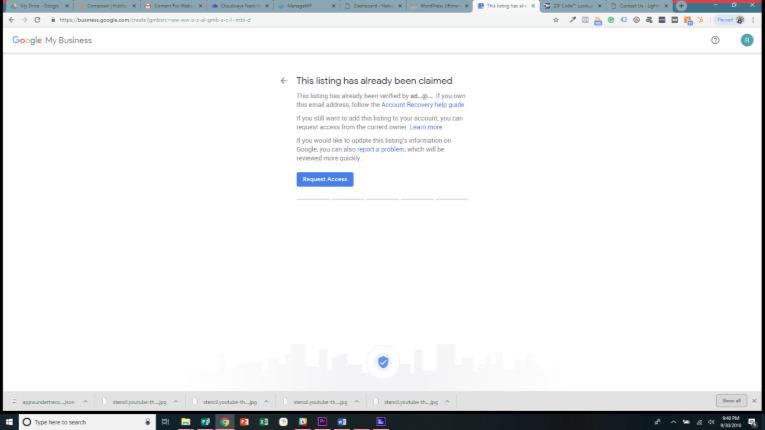The width and height of the screenshot is (765, 430).
Task: Switch to the My Drive - Google tab
Action: [40, 6]
